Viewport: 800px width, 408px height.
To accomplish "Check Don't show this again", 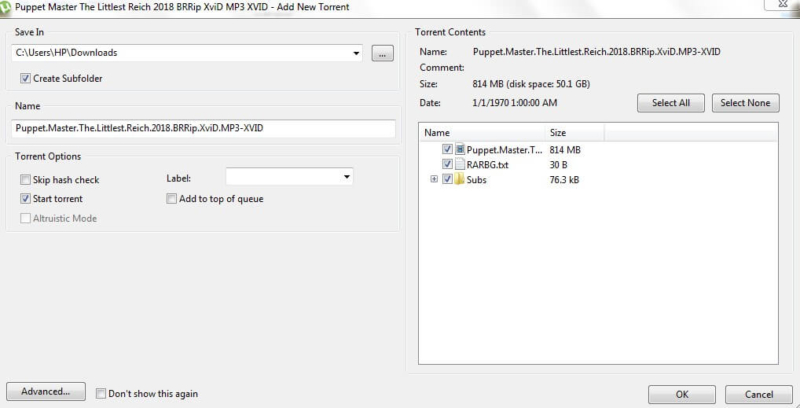I will tap(101, 393).
